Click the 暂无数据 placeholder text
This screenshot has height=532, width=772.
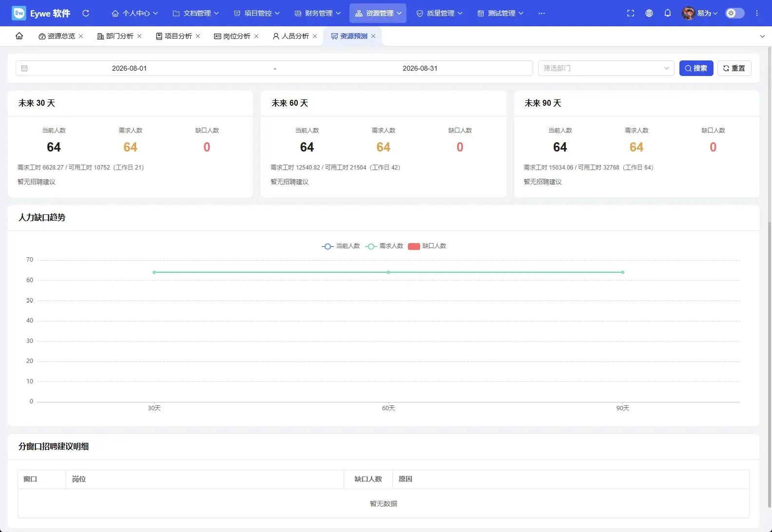point(384,504)
